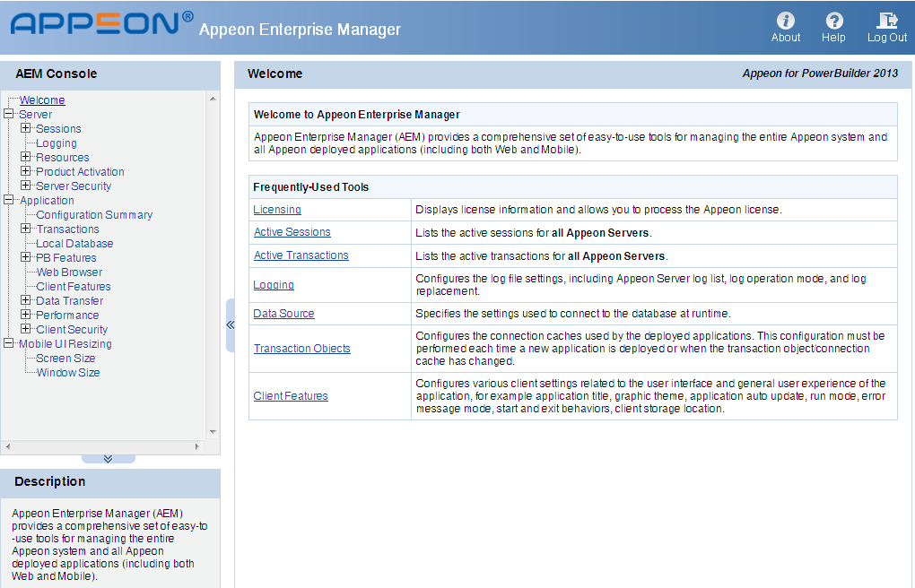Open Data Transfer in the tree

(x=69, y=301)
